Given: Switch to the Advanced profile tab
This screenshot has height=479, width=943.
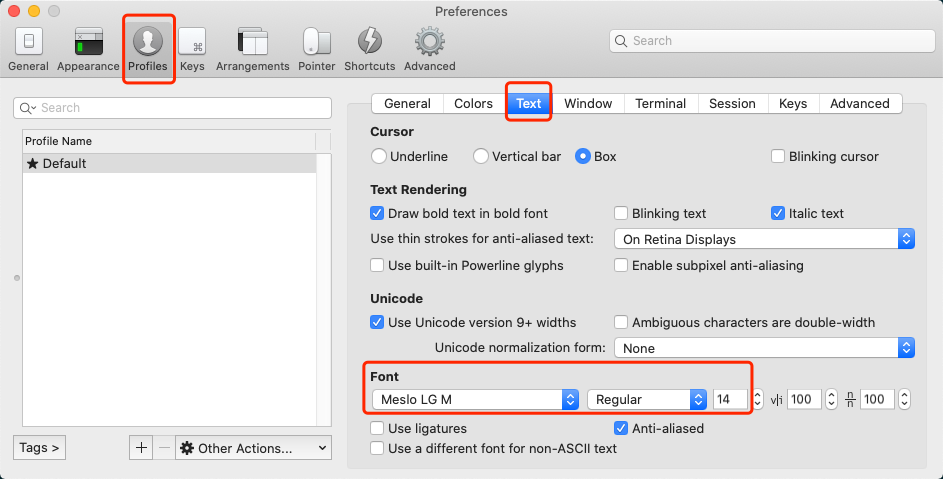Looking at the screenshot, I should [860, 104].
